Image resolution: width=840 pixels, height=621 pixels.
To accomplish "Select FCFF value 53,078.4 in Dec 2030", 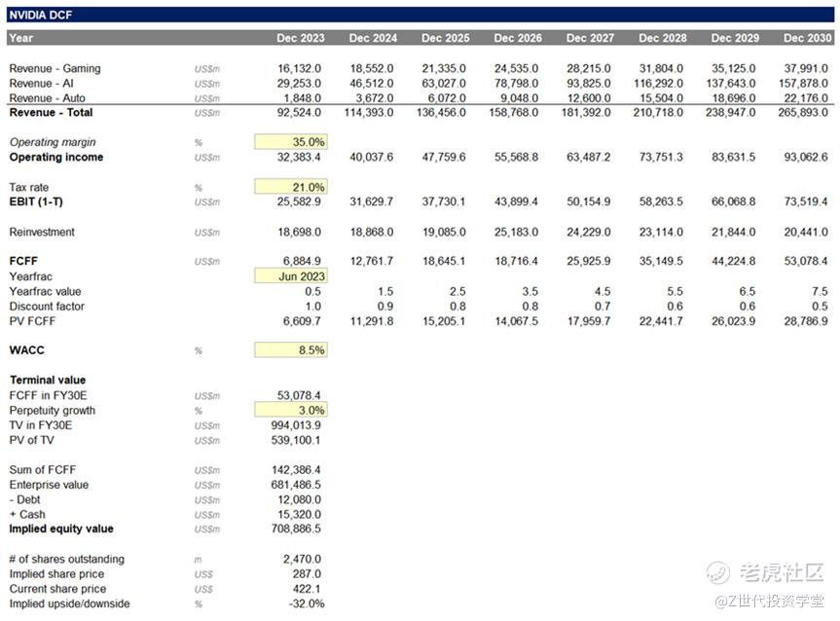I will point(806,261).
